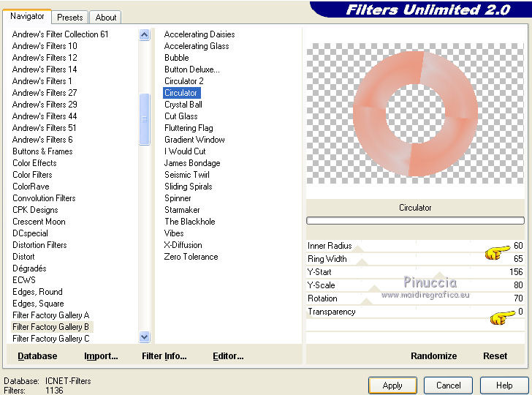
Task: Click the category list scroll down arrow
Action: [x=144, y=337]
